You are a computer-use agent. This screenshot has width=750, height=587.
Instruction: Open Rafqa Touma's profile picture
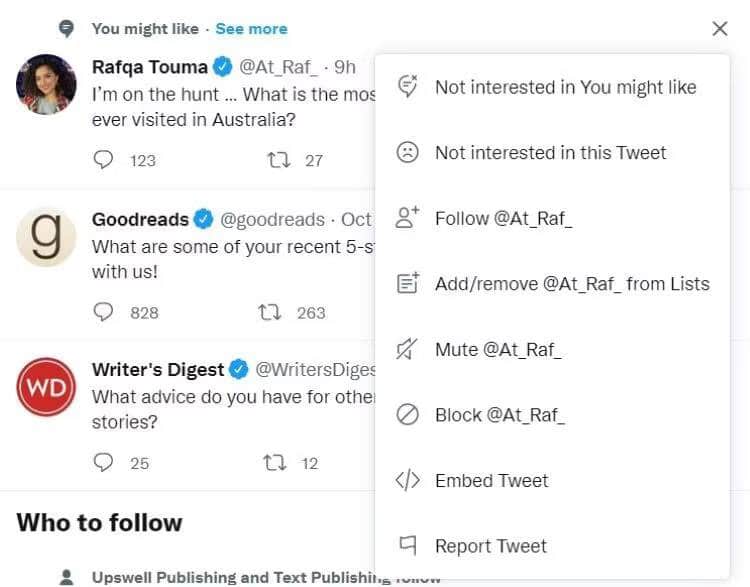[x=46, y=84]
